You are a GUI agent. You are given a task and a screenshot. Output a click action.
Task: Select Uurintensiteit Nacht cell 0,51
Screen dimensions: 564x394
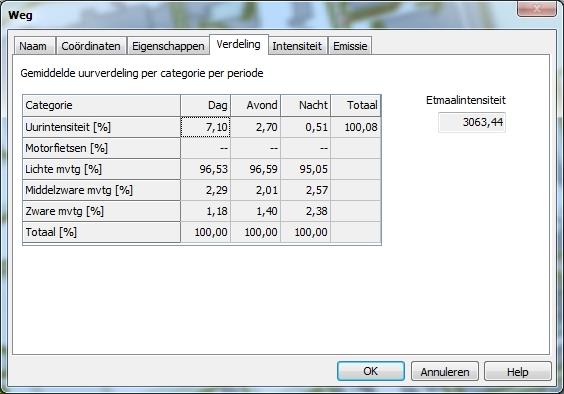[306, 127]
